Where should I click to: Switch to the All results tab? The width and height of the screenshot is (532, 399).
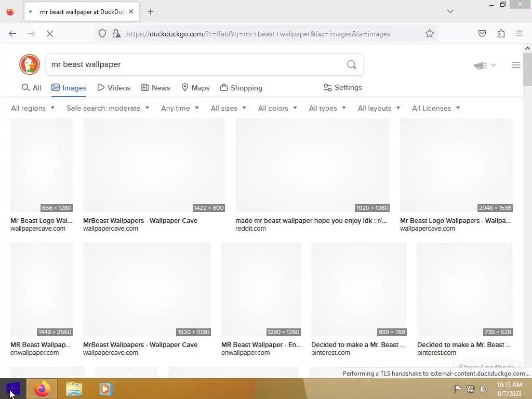(31, 88)
